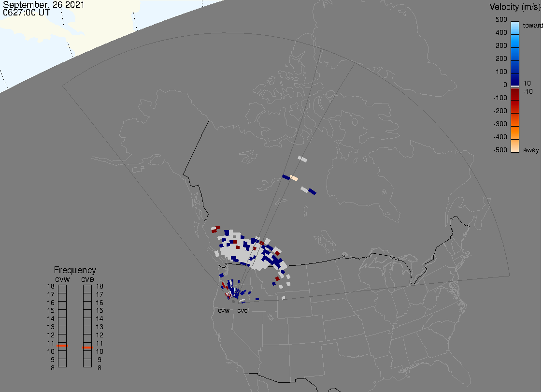
Task: Click the red marker on the cvw frequency bar
Action: (62, 346)
